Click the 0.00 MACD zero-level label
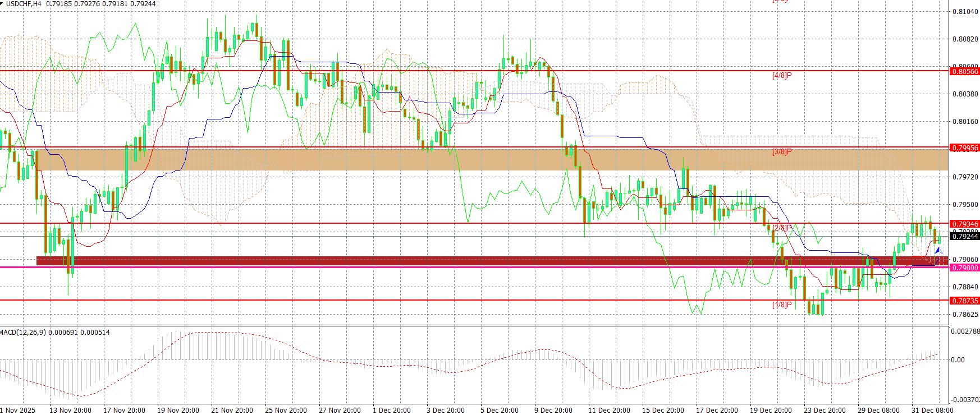The height and width of the screenshot is (415, 980). 958,360
